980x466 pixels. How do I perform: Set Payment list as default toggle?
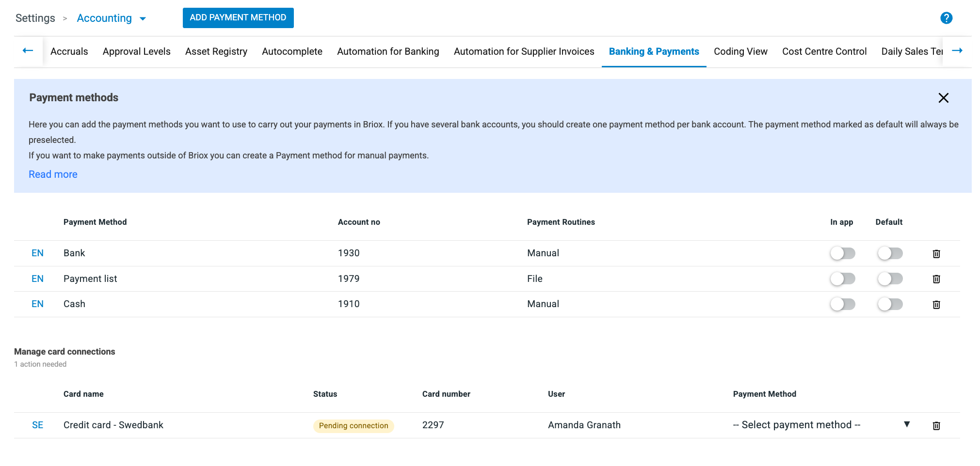[x=889, y=279]
